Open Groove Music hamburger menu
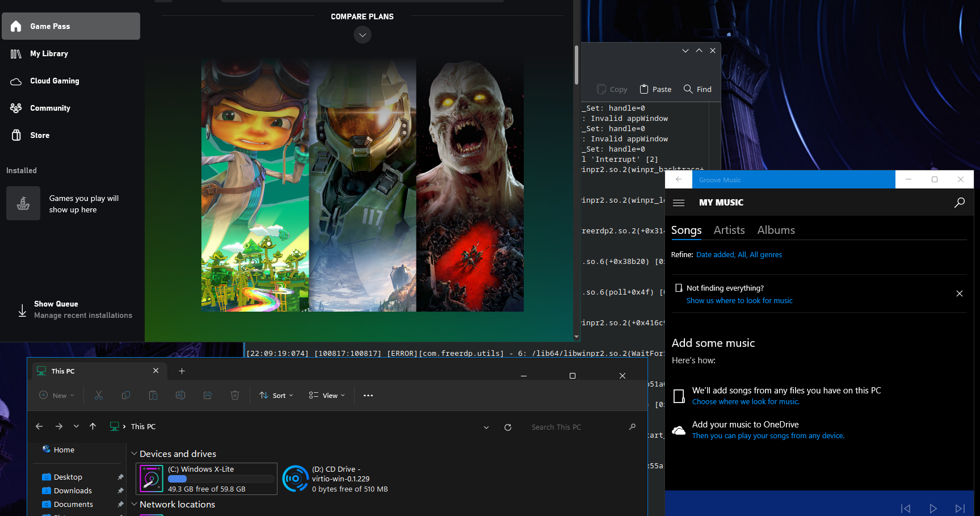This screenshot has height=516, width=980. pyautogui.click(x=679, y=203)
